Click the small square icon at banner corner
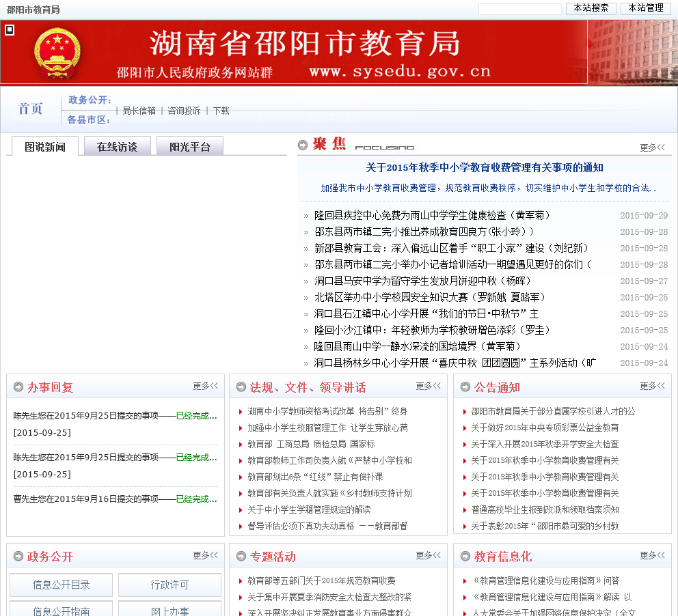 (10, 30)
